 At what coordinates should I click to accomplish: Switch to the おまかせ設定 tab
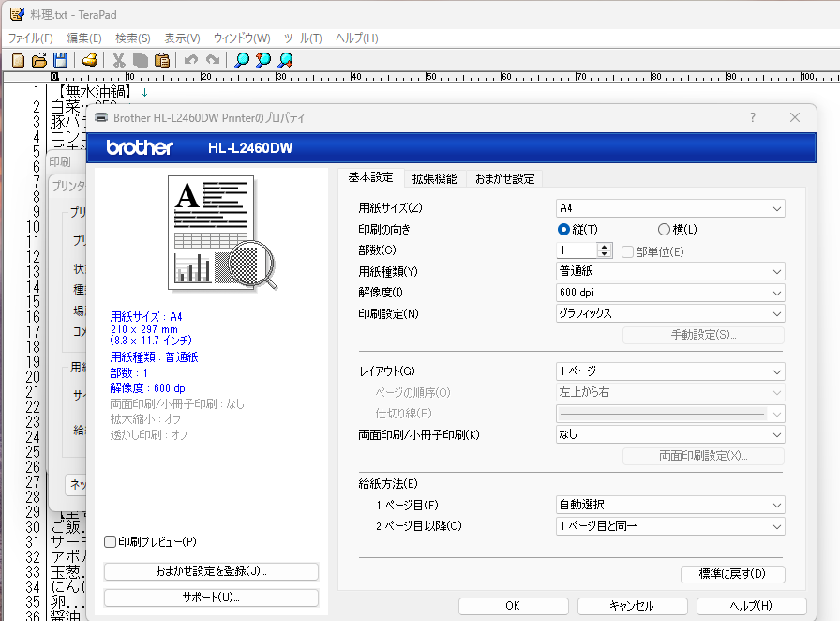[x=504, y=178]
